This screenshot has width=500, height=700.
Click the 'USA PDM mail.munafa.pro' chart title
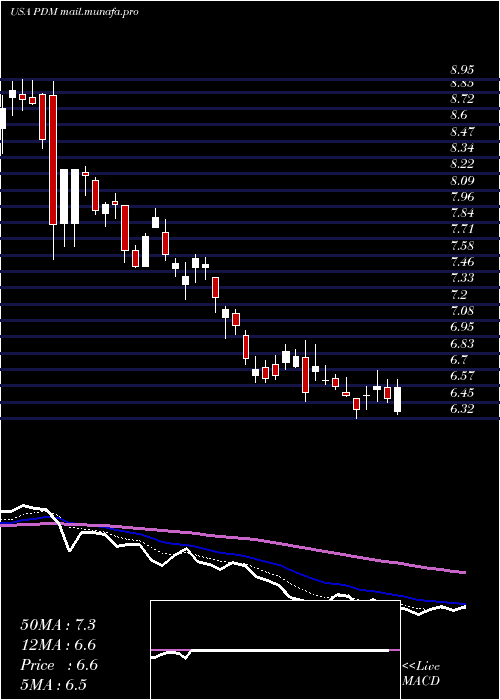74,12
